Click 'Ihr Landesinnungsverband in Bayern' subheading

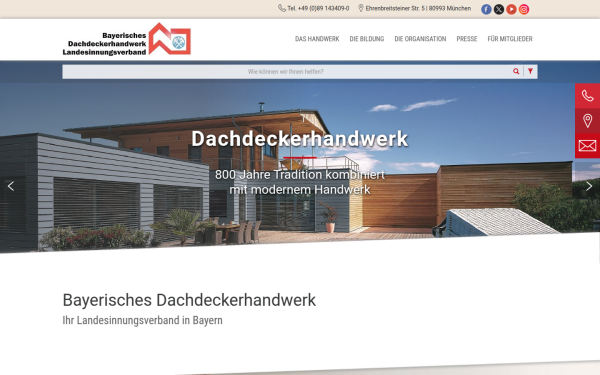click(x=142, y=320)
